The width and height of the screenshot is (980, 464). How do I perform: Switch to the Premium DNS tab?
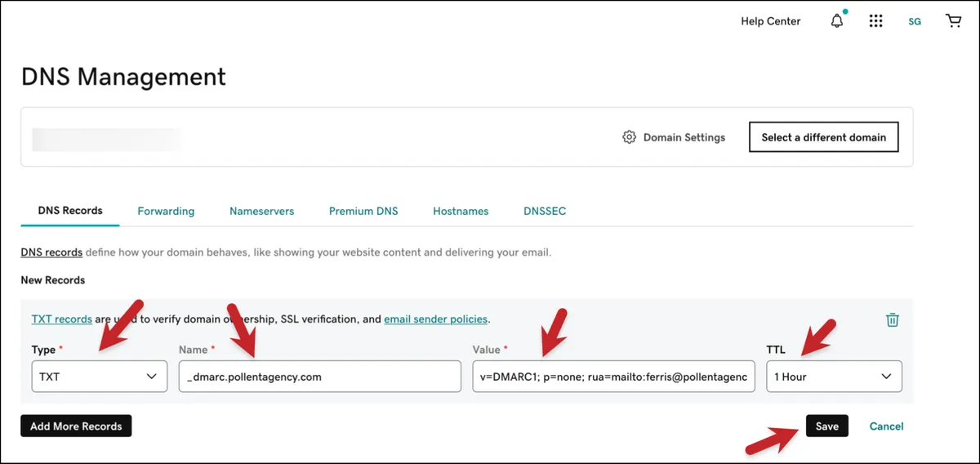[x=363, y=211]
